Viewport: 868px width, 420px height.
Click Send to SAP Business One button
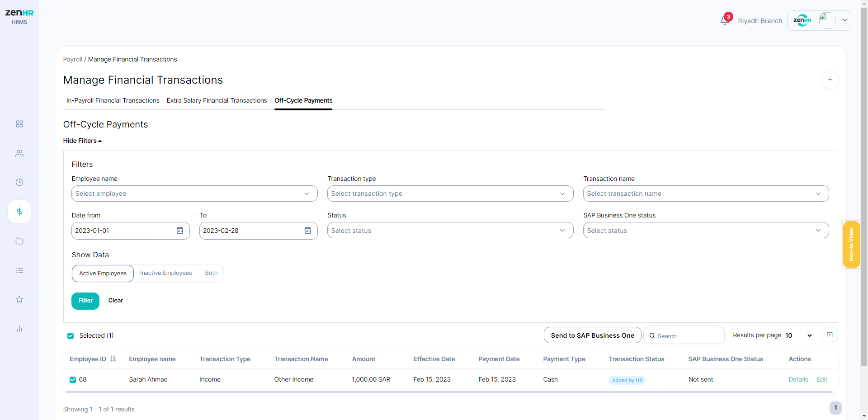coord(593,335)
